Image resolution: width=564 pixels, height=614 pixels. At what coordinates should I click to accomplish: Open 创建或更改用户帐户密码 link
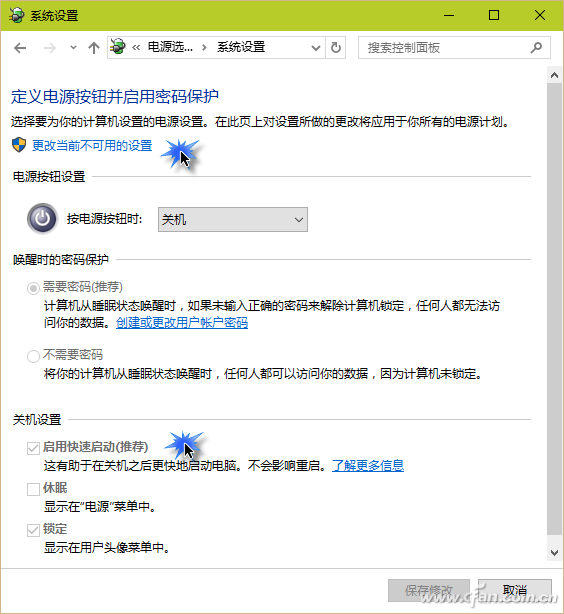tap(182, 323)
